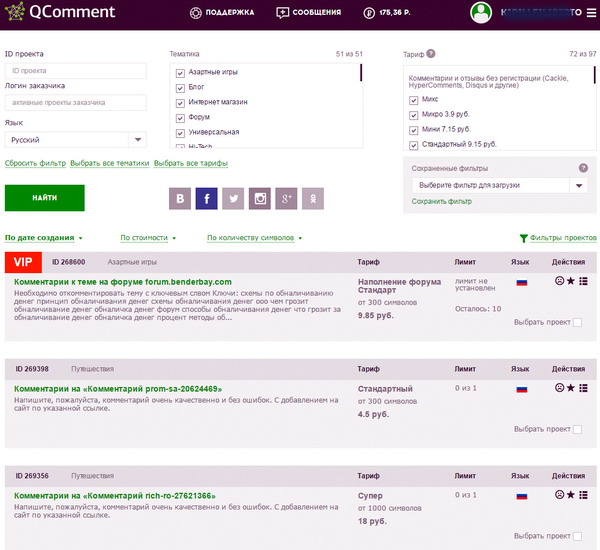Click the Тематика list scrollbar
The image size is (600, 550).
(x=361, y=73)
